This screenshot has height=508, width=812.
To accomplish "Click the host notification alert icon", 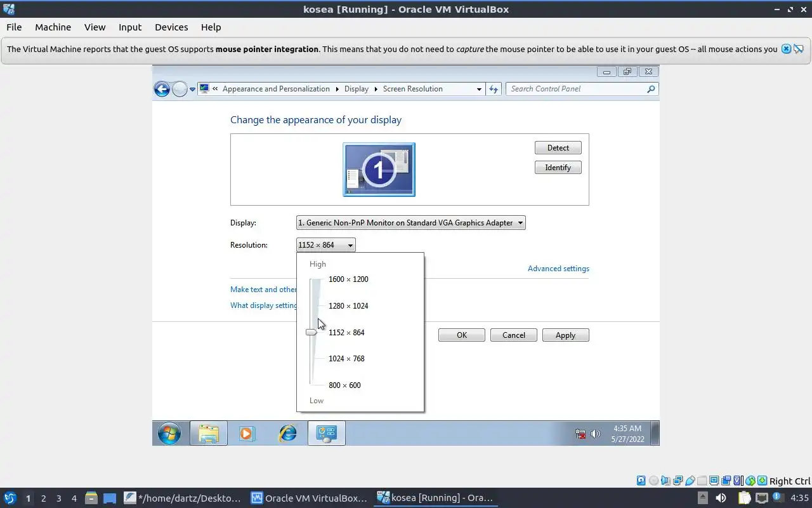I will pyautogui.click(x=778, y=497).
